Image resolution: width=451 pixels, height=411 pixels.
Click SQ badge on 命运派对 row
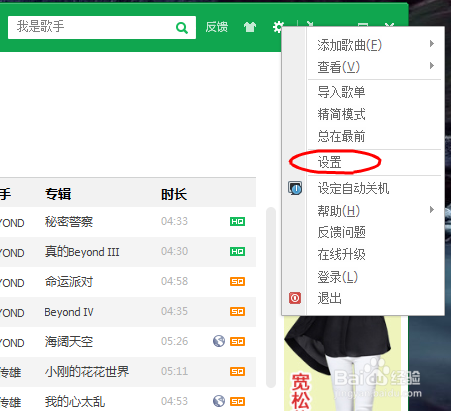coord(237,281)
